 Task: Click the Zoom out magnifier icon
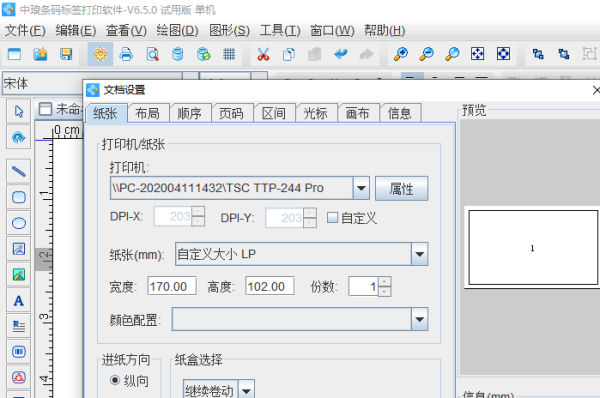[x=426, y=54]
